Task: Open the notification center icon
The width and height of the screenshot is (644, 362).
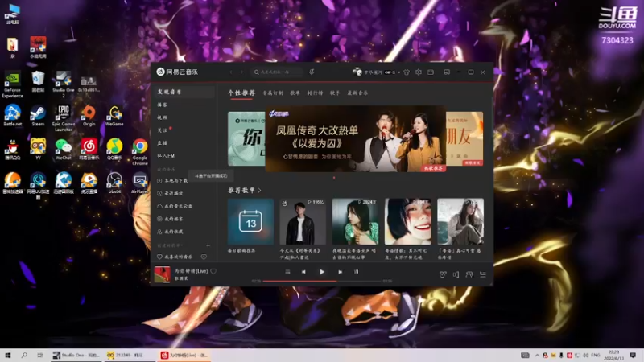Action: pyautogui.click(x=633, y=355)
